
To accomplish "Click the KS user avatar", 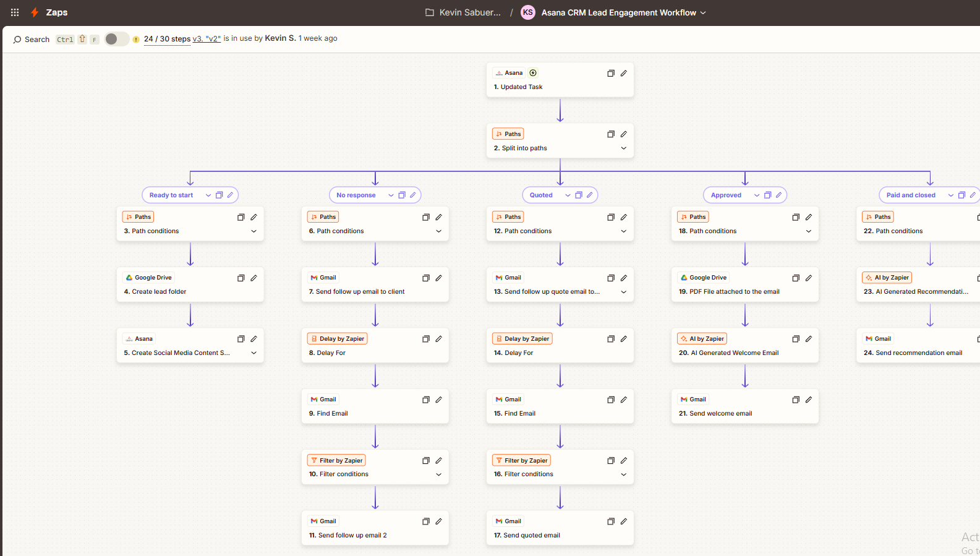I will pos(528,12).
